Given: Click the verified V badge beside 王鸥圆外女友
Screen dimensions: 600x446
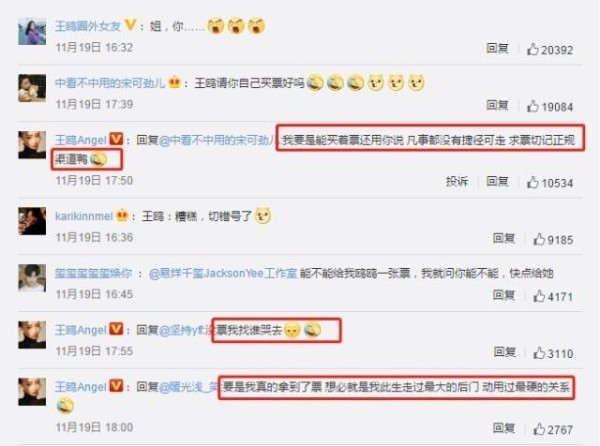Looking at the screenshot, I should [130, 25].
